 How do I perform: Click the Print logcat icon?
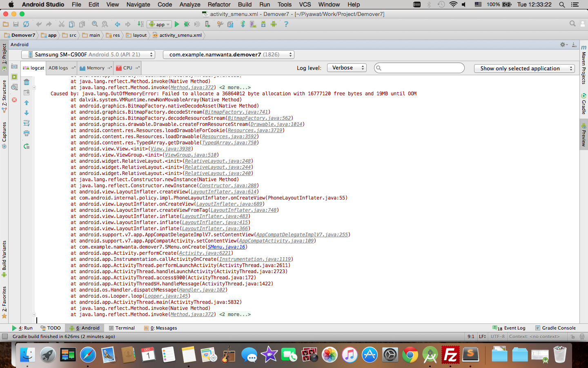(27, 133)
